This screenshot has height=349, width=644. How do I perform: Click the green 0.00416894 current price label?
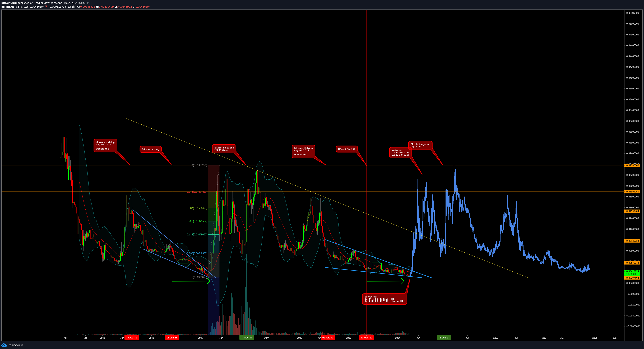coord(632,271)
